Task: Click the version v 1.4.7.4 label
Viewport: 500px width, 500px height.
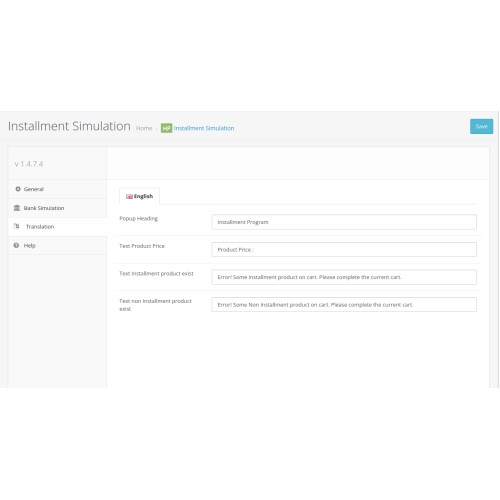Action: point(29,164)
